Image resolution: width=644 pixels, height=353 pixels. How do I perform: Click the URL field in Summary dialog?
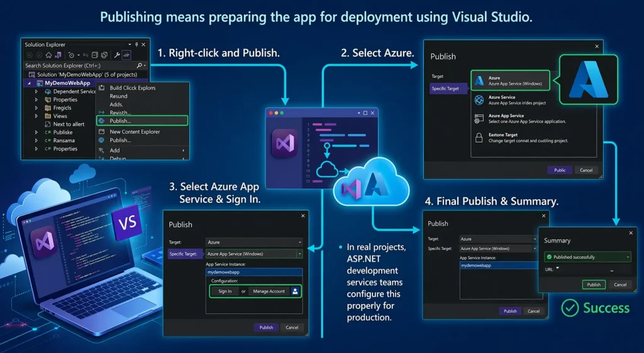click(594, 269)
